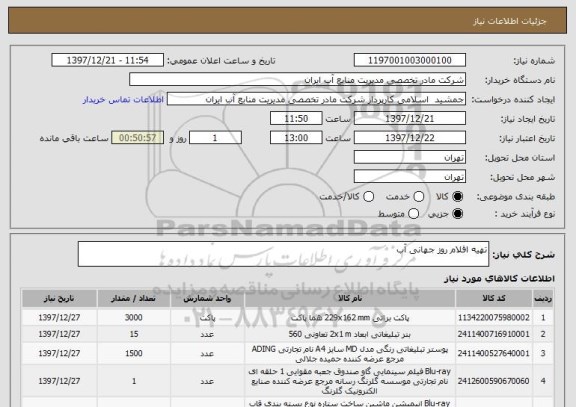Choose the متوسط purchase type radio
Screen dimensions: 576x407
413,213
